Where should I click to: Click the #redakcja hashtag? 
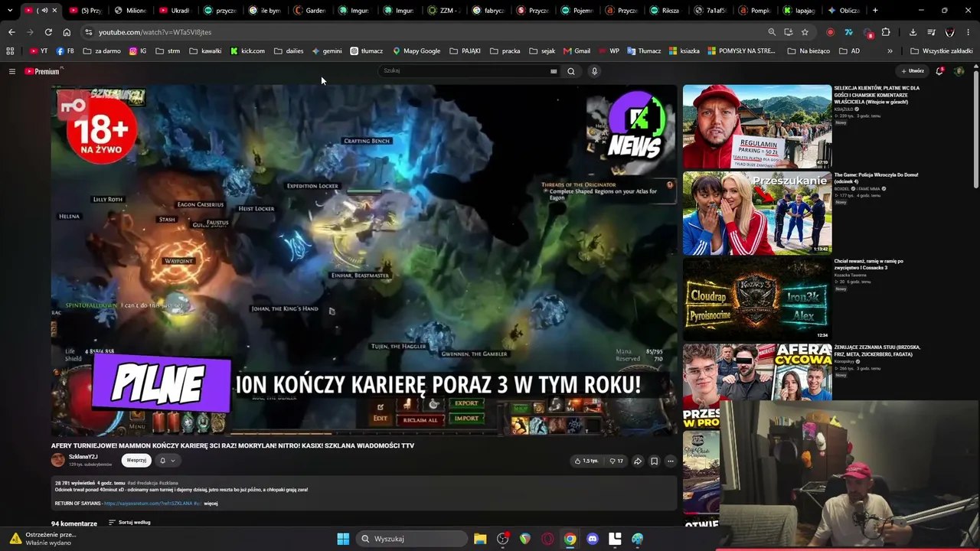[x=147, y=484]
